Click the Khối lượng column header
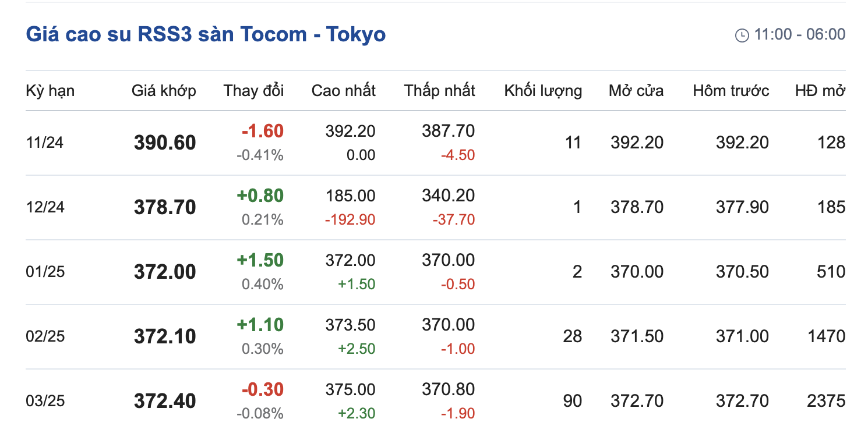Viewport: 868px width, 433px height. tap(543, 91)
